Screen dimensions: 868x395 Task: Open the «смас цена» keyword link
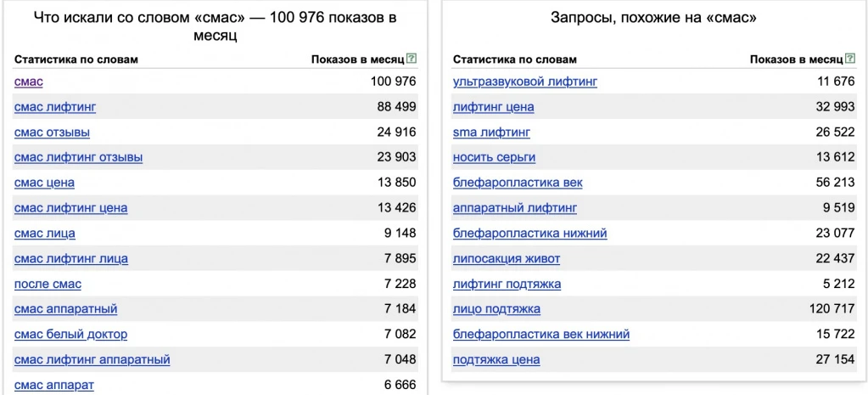pyautogui.click(x=44, y=183)
